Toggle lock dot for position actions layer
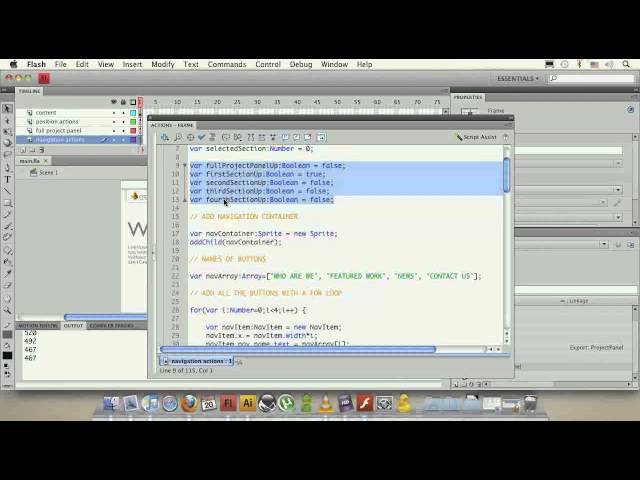Image resolution: width=640 pixels, height=480 pixels. tap(123, 122)
